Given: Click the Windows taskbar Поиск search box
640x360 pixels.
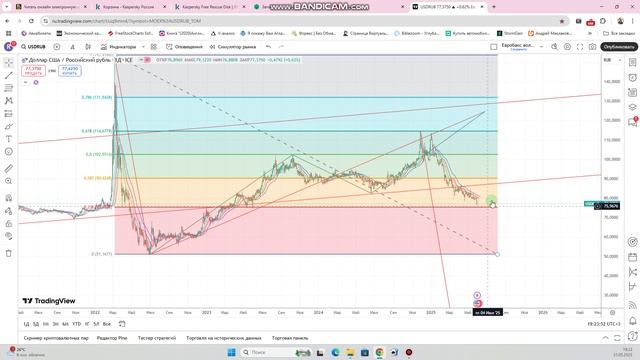Looking at the screenshot, I should click(276, 352).
